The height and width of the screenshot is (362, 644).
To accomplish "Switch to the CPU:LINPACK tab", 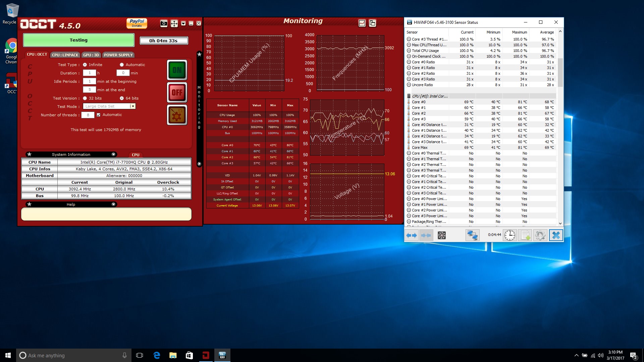I will pos(65,55).
